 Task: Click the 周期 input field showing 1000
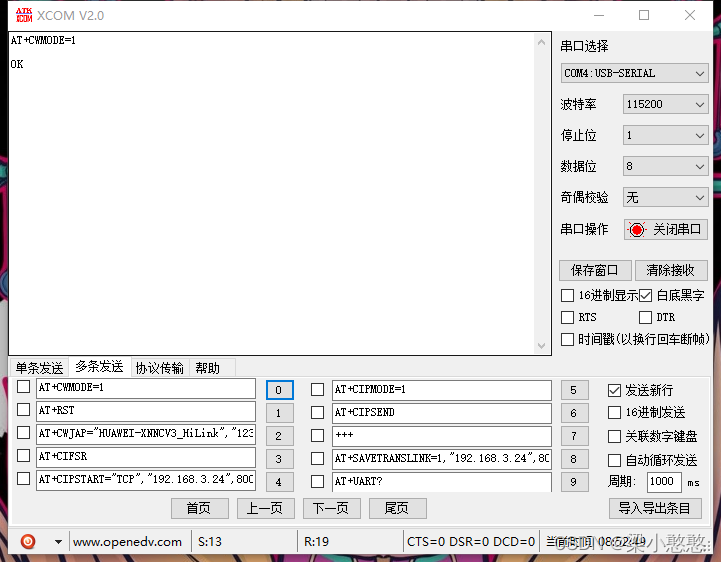(x=664, y=482)
